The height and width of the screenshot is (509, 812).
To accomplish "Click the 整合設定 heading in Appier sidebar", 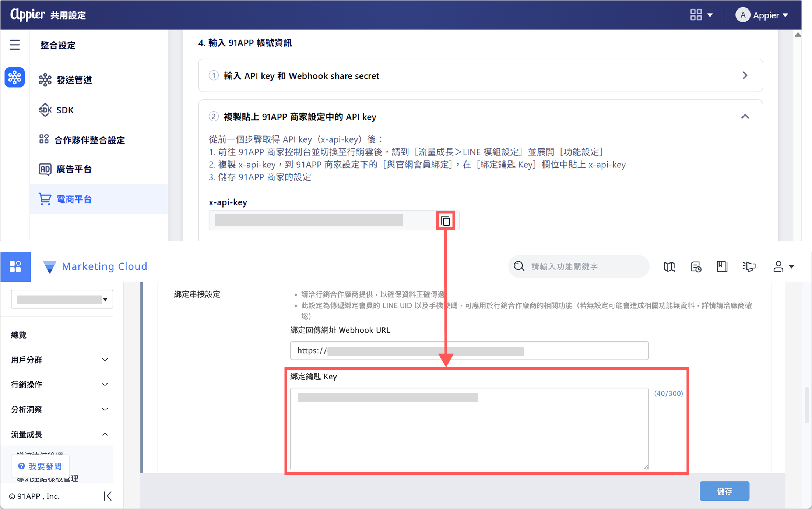I will pos(58,45).
